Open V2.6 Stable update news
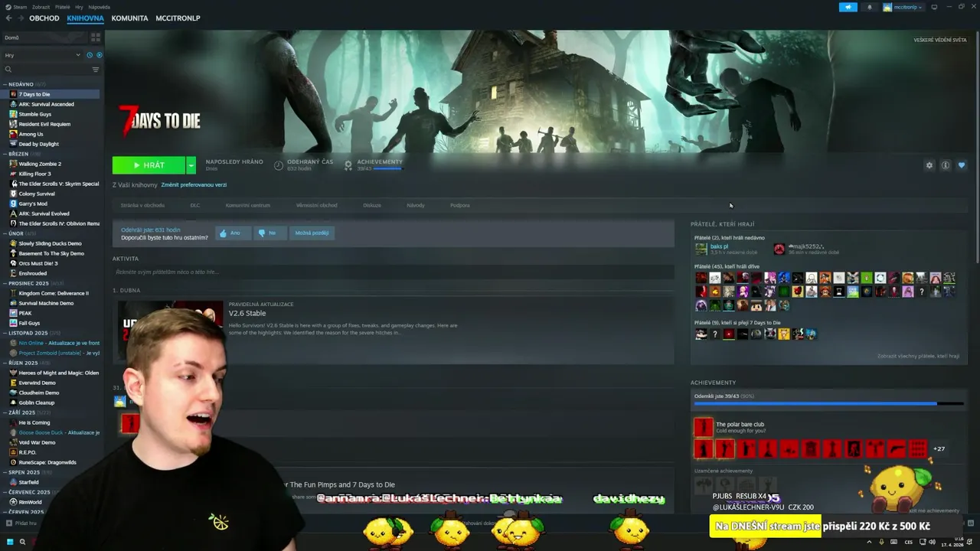Viewport: 980px width, 551px height. pos(247,313)
